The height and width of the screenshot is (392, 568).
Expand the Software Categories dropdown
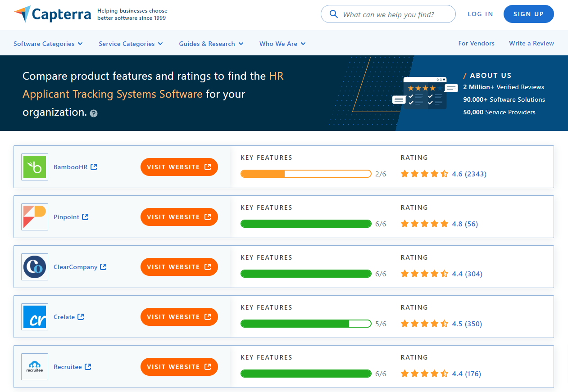48,44
